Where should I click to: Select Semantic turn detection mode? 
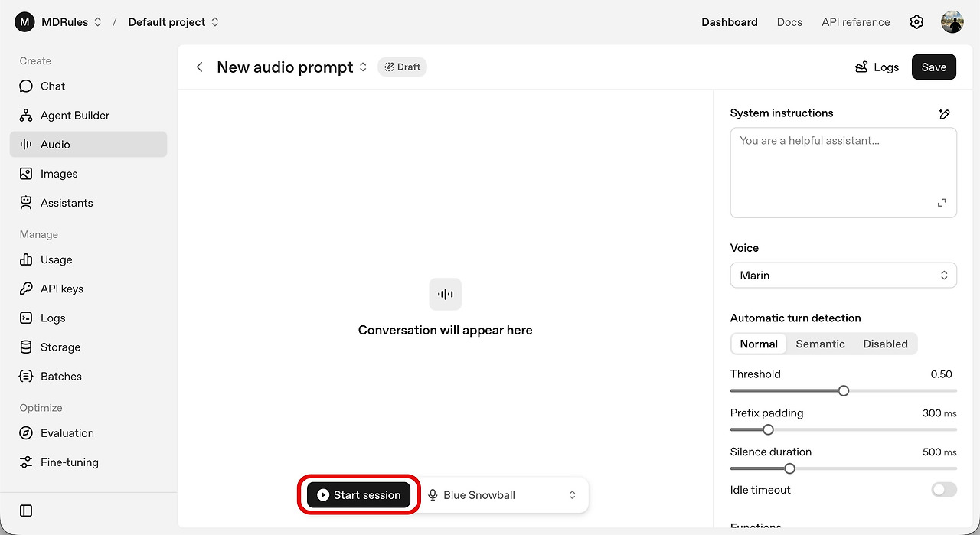coord(820,344)
